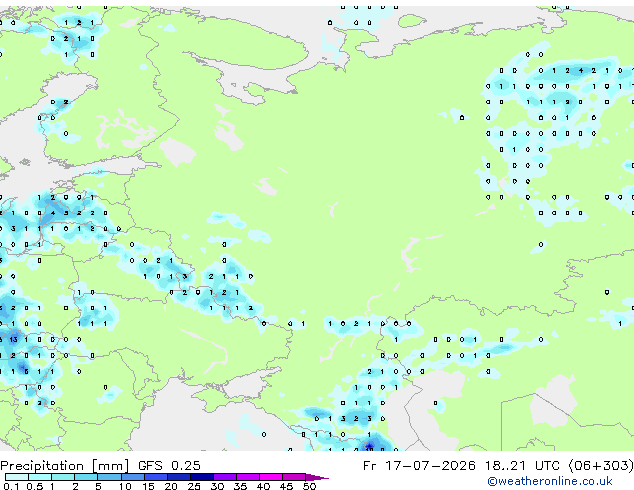Click the legend label '0.1'

(10, 486)
